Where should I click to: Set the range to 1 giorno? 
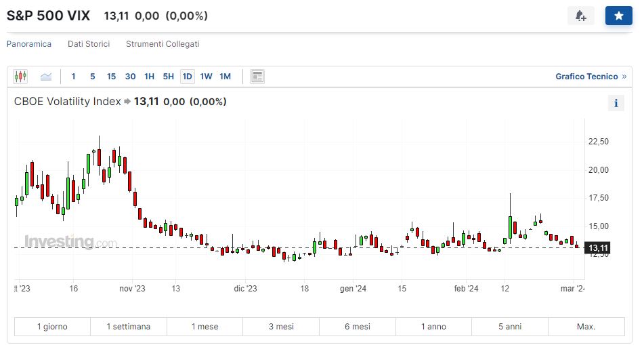coord(52,327)
